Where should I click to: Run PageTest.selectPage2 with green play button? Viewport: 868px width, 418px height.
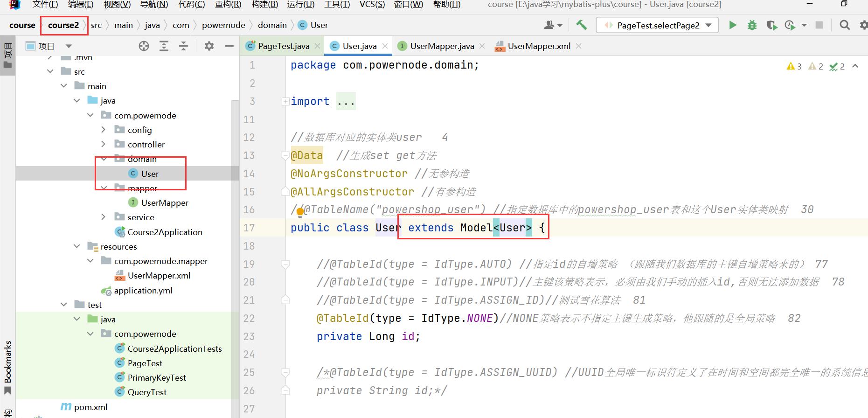pyautogui.click(x=733, y=25)
